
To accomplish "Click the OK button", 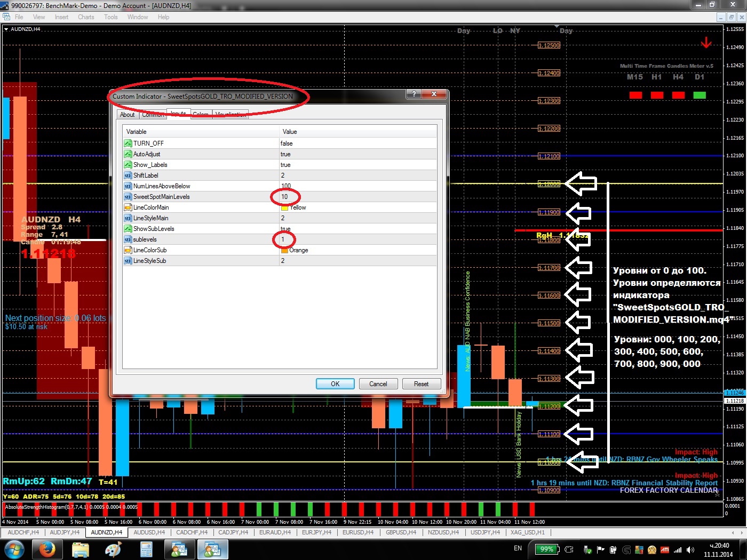I will 335,383.
